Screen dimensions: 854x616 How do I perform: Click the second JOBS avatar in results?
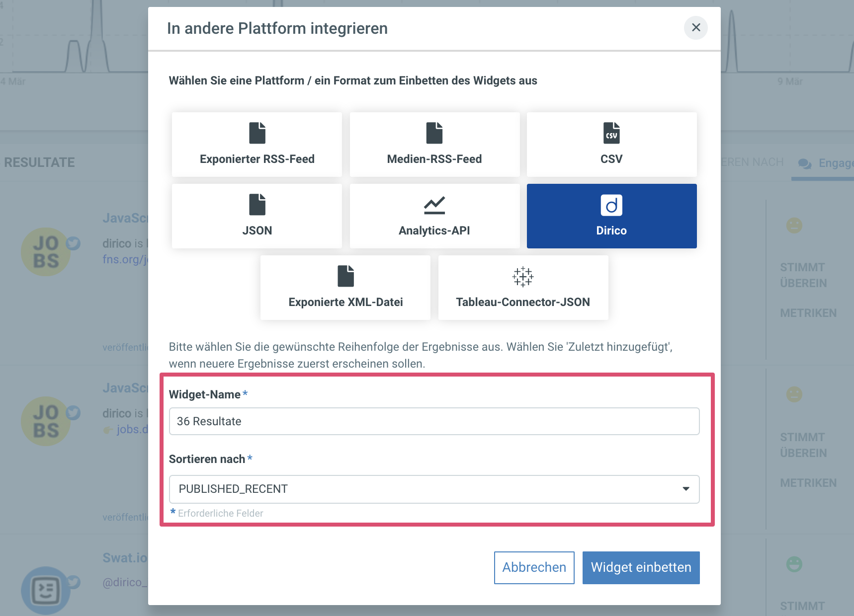(x=46, y=421)
